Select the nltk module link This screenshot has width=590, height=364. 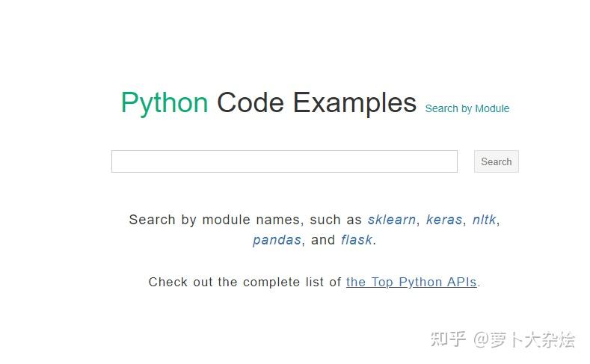click(484, 220)
